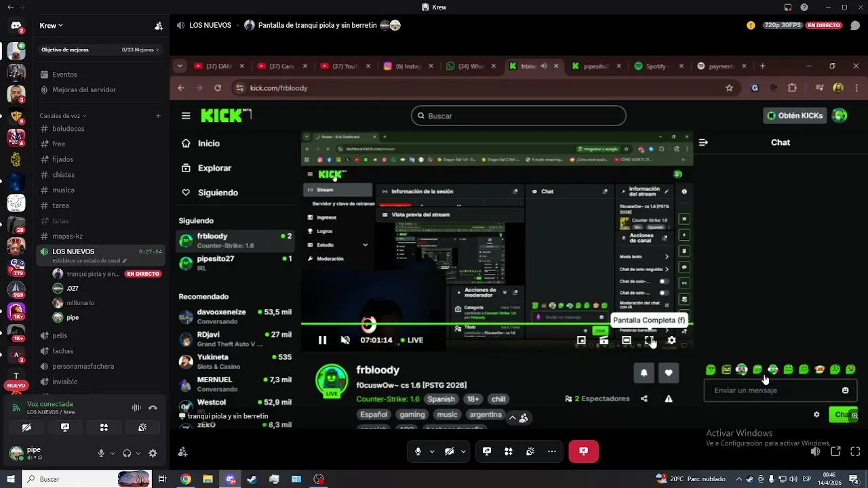Switch to WhatsApp browser tab in stream

click(471, 66)
